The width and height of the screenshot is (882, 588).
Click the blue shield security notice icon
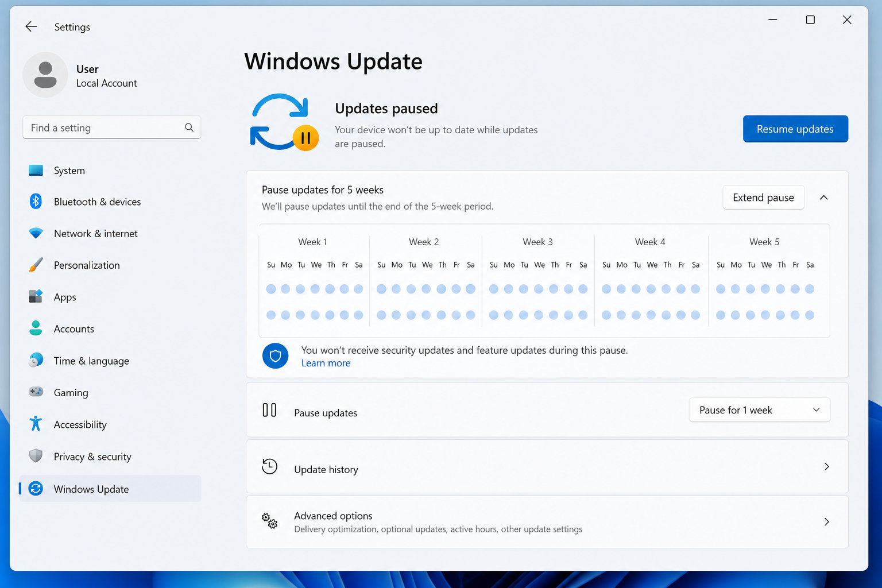[275, 356]
